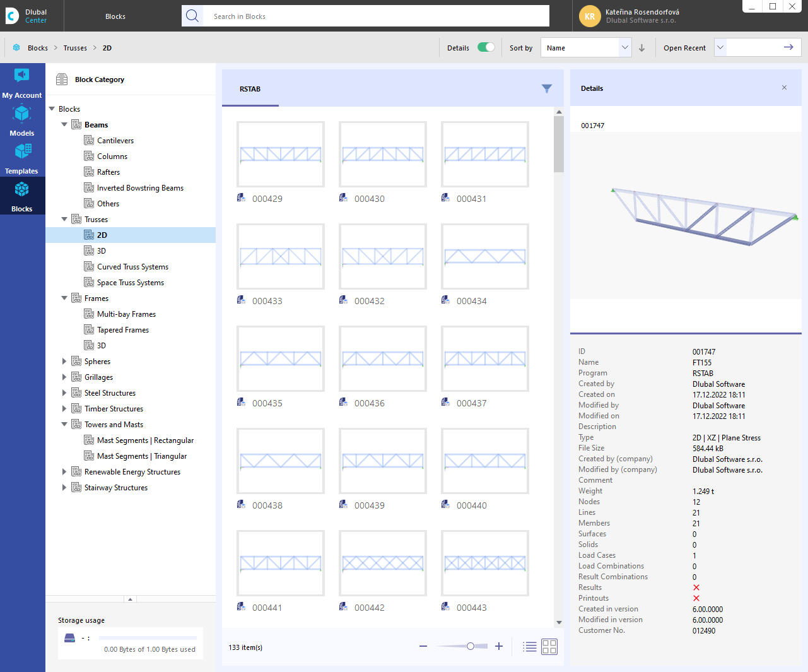Open My Account sidebar section
808x672 pixels.
(22, 83)
